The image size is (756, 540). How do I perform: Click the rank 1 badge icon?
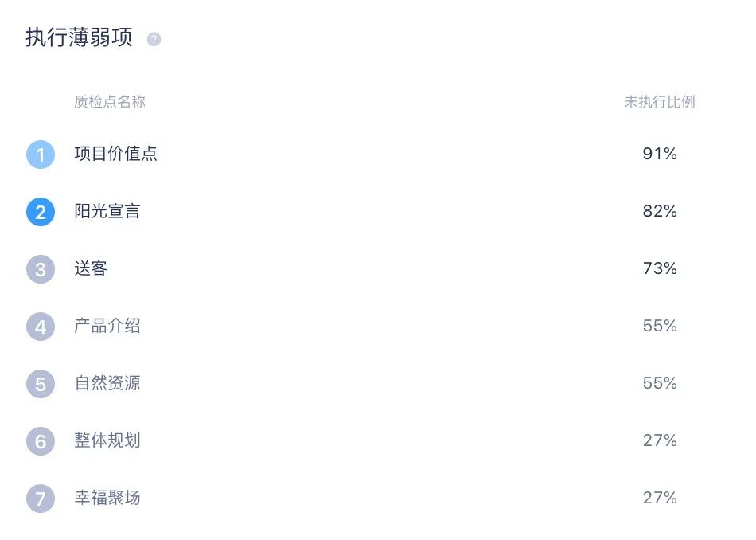(41, 155)
